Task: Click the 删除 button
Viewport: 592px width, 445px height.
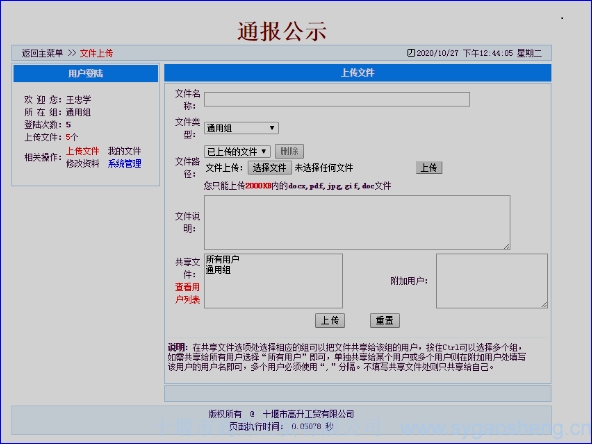Action: click(289, 151)
